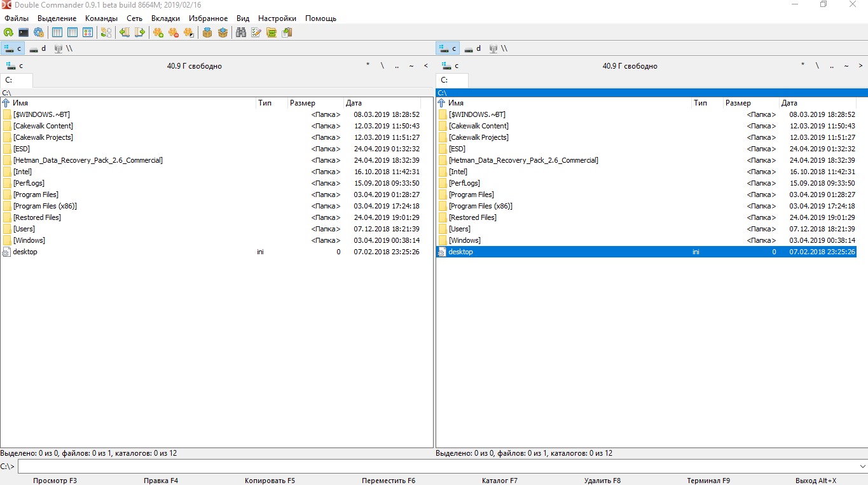Click invert selection toolbar icon

(x=189, y=32)
